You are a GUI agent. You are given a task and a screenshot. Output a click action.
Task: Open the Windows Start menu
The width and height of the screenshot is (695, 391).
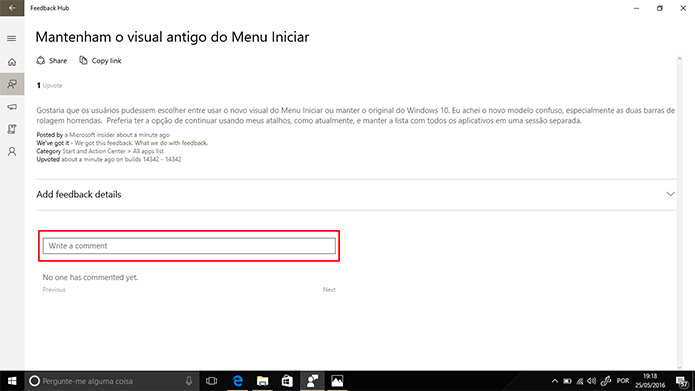tap(12, 381)
